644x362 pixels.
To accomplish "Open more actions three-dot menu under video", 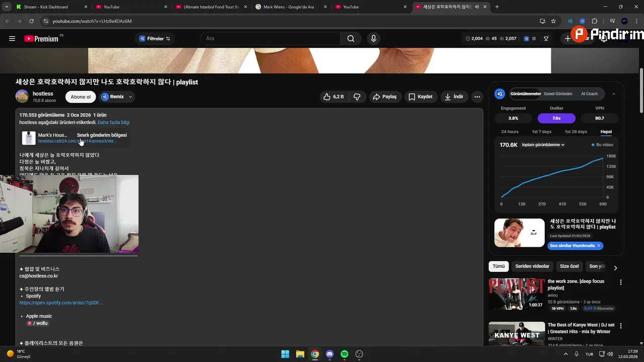I will click(477, 97).
